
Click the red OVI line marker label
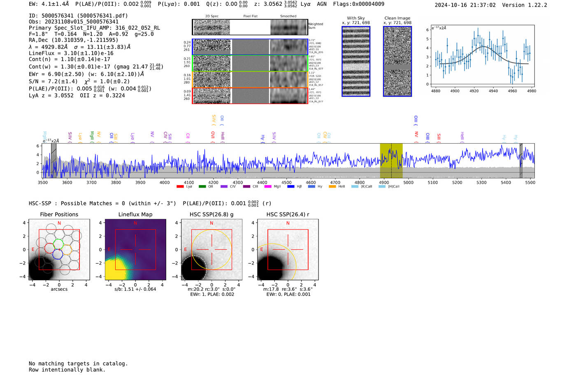tap(213, 136)
